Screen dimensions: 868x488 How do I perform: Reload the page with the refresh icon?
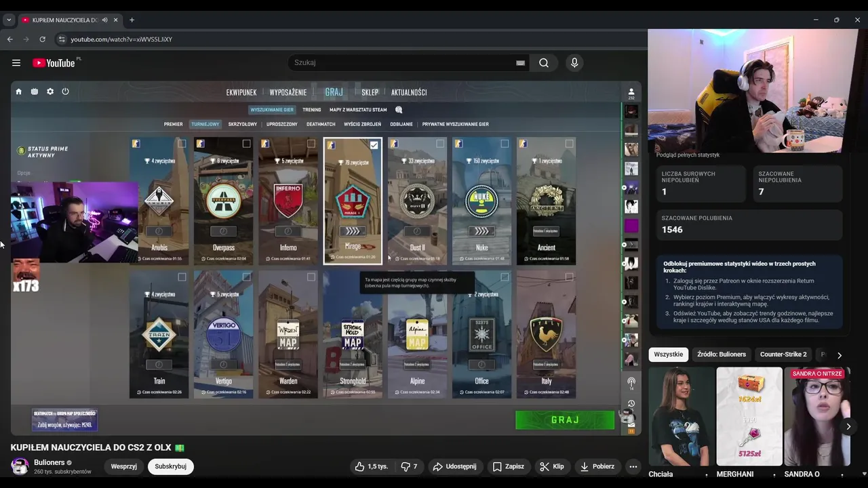42,39
